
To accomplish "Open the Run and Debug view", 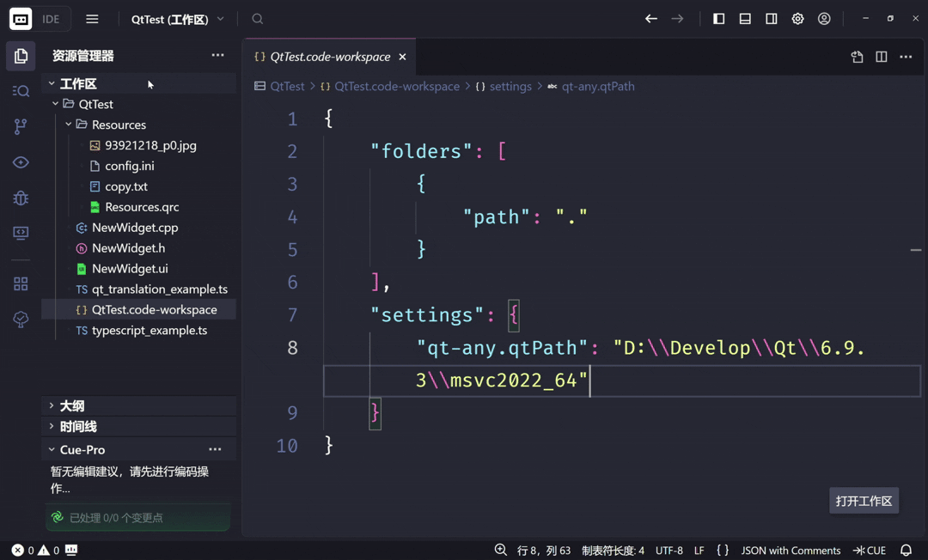I will (x=21, y=198).
